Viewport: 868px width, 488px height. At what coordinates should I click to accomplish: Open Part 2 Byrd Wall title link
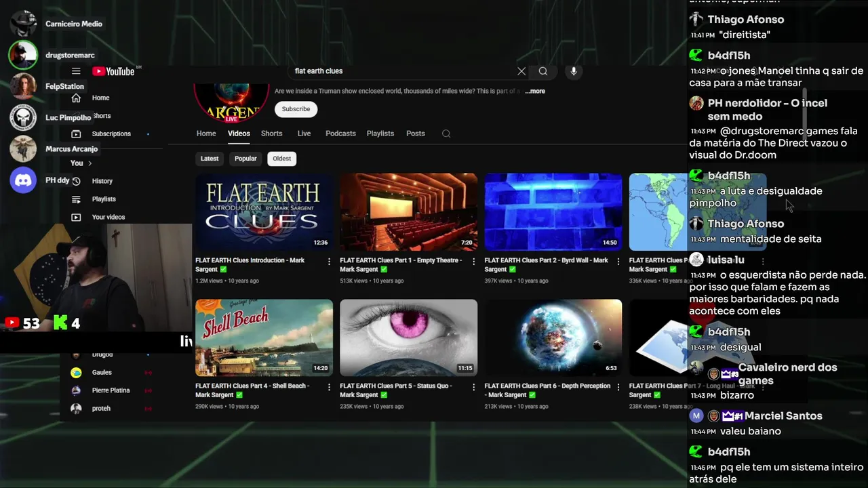[546, 264]
